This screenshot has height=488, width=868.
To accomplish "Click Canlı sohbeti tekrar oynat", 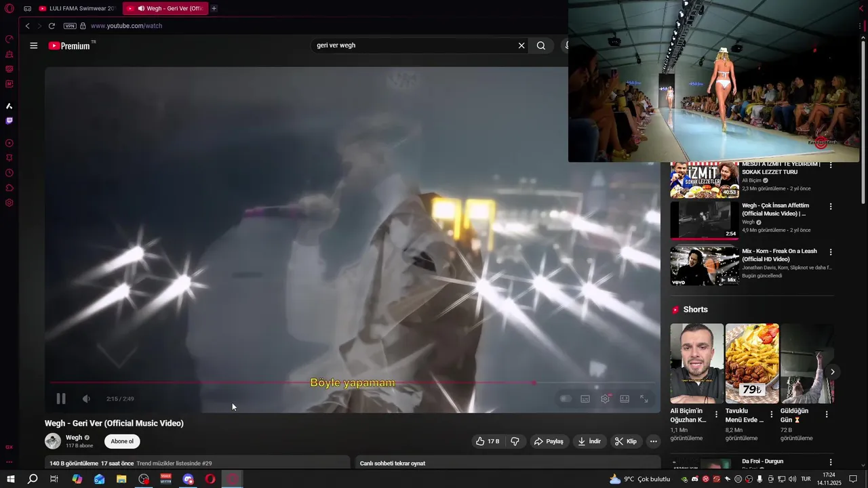I will [x=393, y=464].
